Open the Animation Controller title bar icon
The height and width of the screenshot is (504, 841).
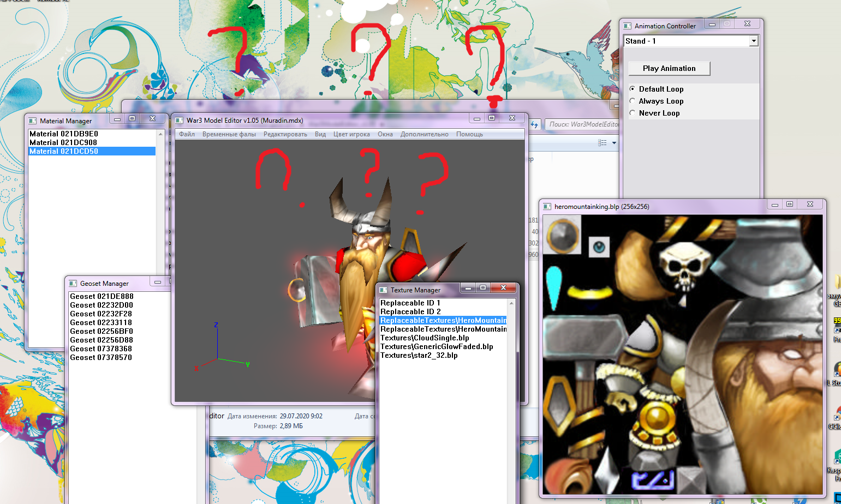coord(628,26)
